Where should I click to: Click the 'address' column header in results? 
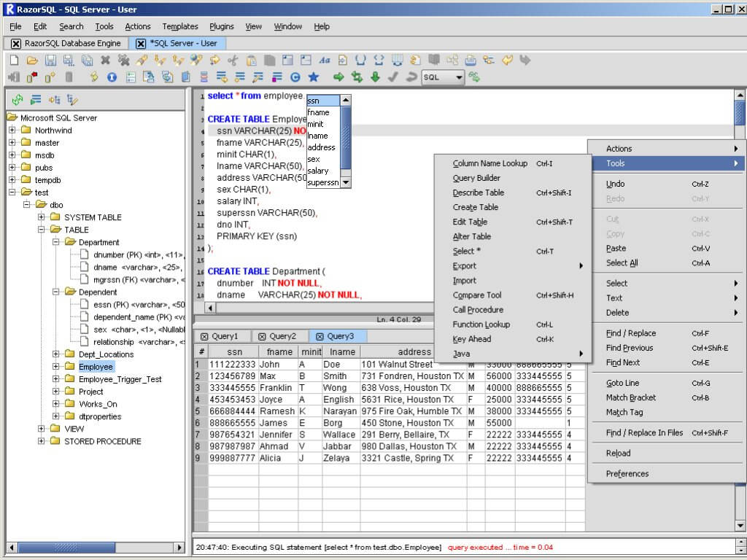click(x=414, y=352)
